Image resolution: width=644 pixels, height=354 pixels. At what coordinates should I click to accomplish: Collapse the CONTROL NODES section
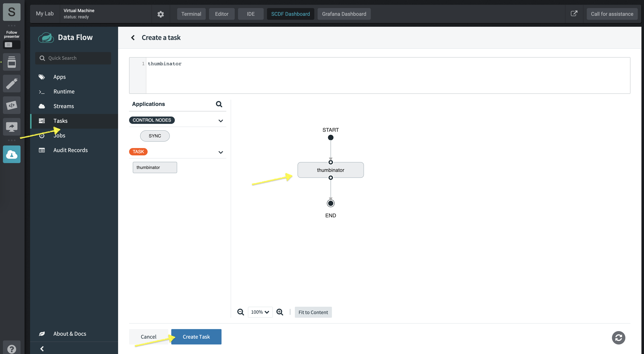(220, 121)
